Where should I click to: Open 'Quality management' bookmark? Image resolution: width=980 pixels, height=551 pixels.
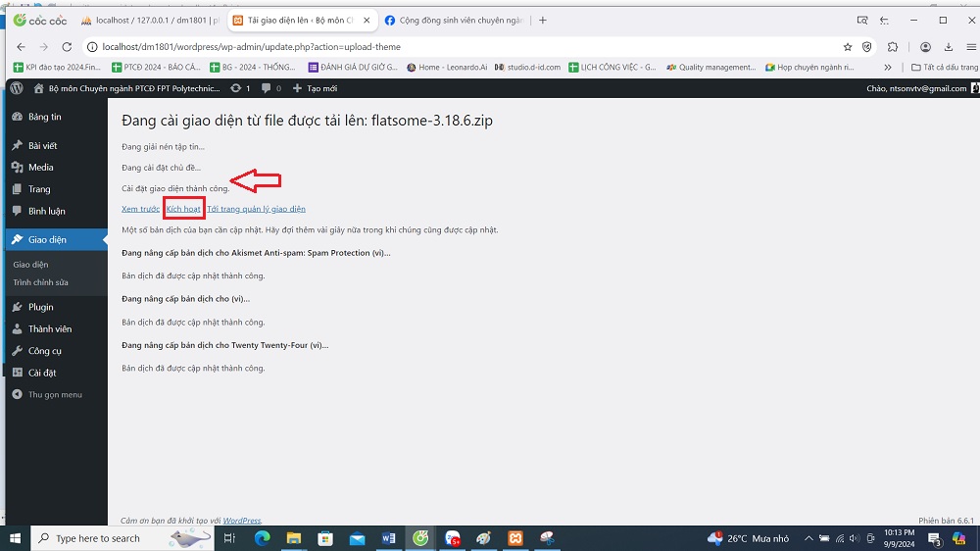click(x=711, y=67)
